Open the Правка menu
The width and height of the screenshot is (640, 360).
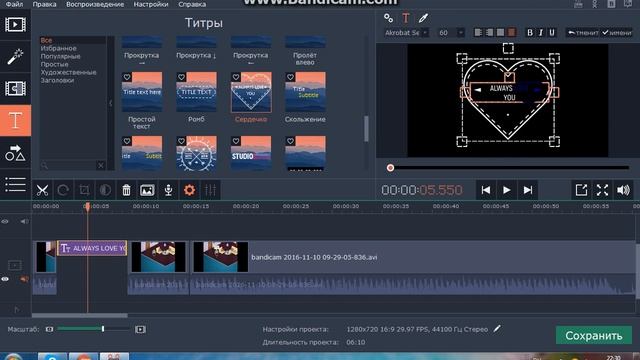[x=44, y=4]
